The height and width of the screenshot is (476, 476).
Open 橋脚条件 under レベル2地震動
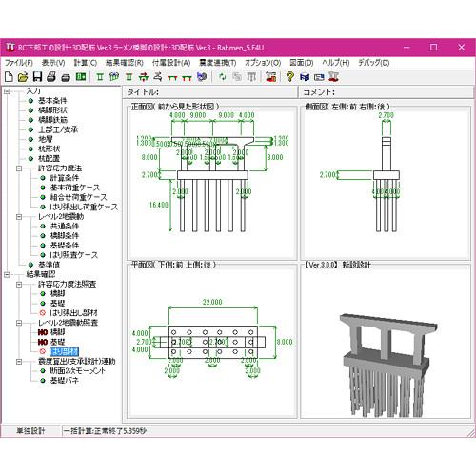click(x=65, y=236)
